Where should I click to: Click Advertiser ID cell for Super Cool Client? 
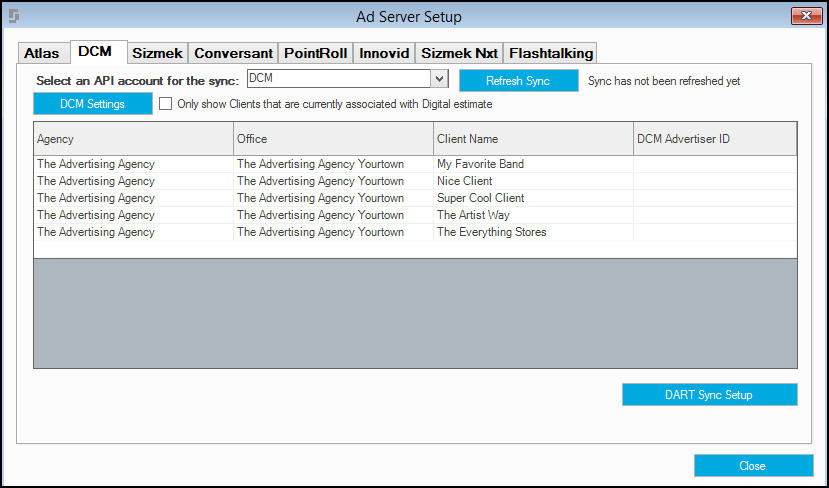click(715, 198)
